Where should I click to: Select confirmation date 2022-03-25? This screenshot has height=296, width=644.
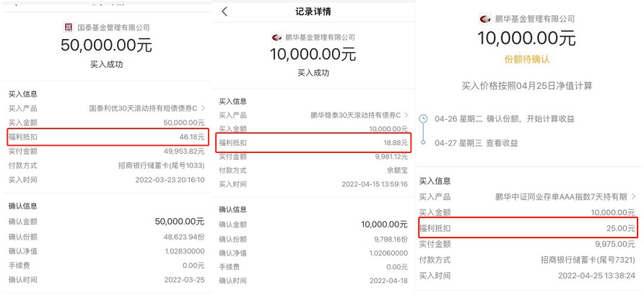point(184,279)
